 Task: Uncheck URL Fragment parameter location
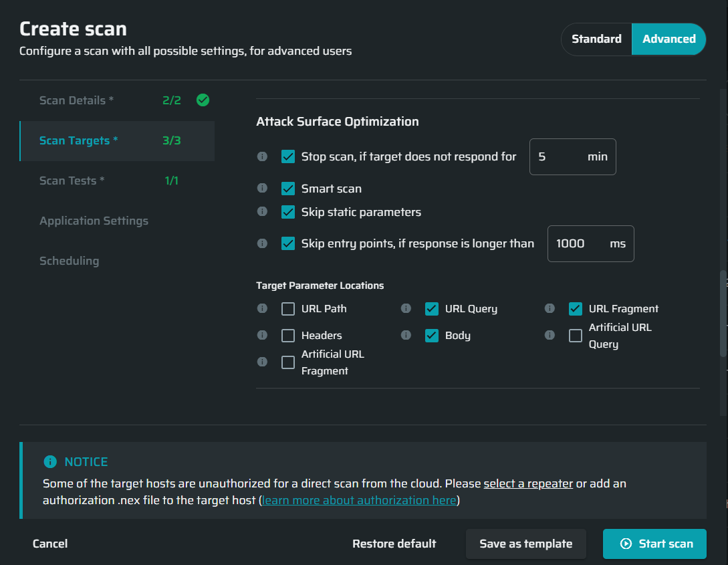coord(576,309)
